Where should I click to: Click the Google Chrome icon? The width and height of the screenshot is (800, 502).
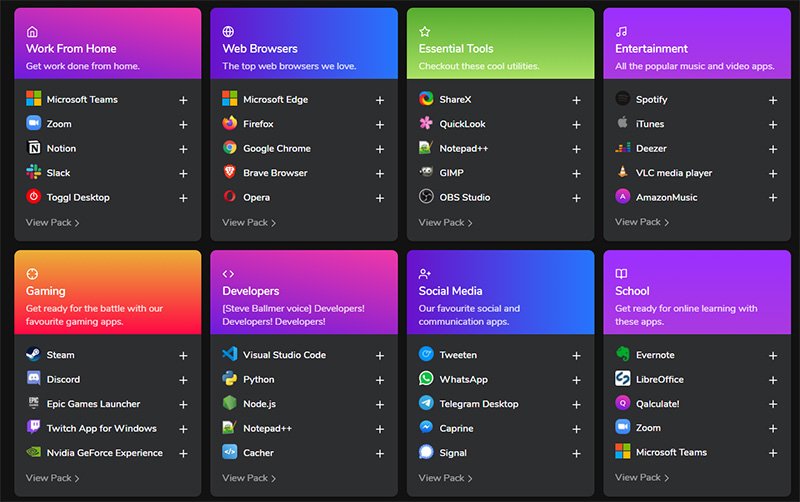coord(230,147)
